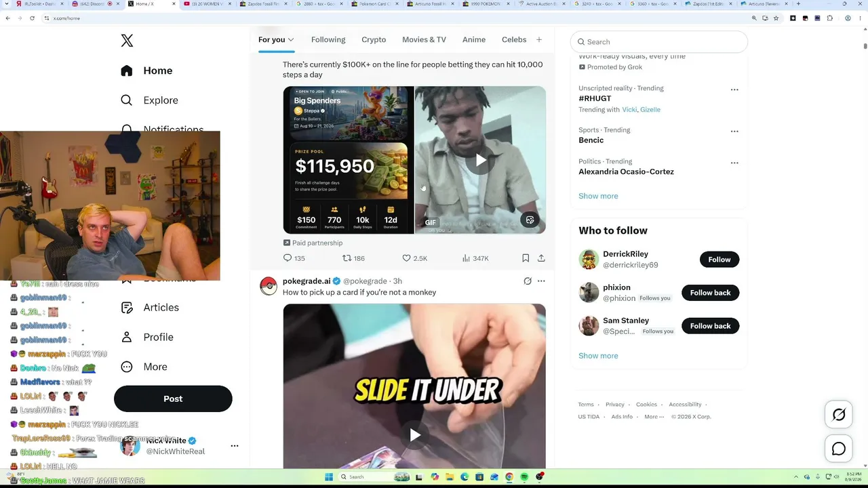
Task: View analytics for the 347K views post
Action: coord(475,258)
